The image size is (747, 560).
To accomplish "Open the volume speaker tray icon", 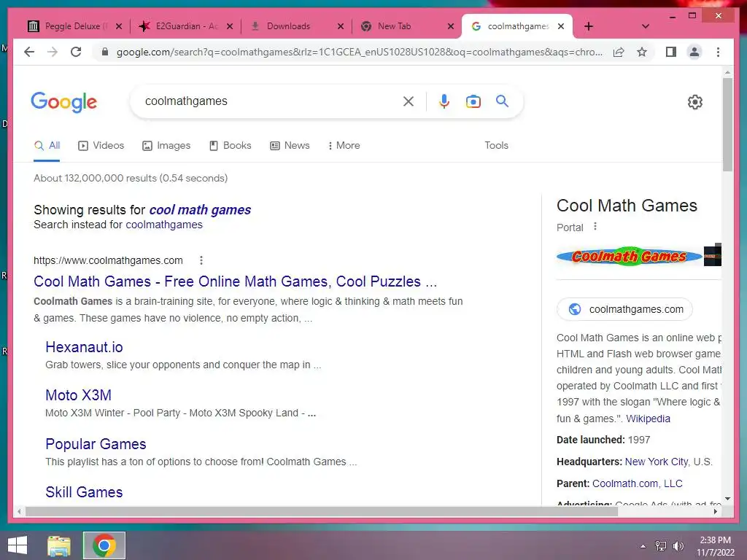I will click(678, 546).
